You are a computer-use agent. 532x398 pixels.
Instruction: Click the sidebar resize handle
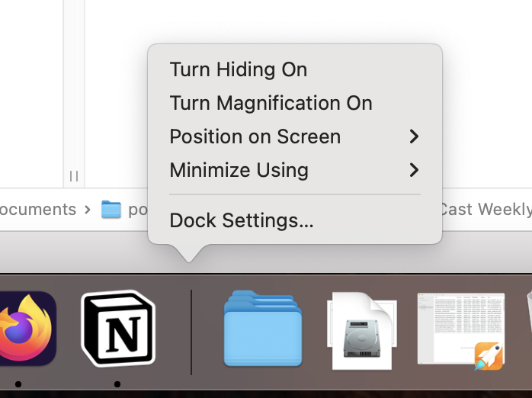74,176
